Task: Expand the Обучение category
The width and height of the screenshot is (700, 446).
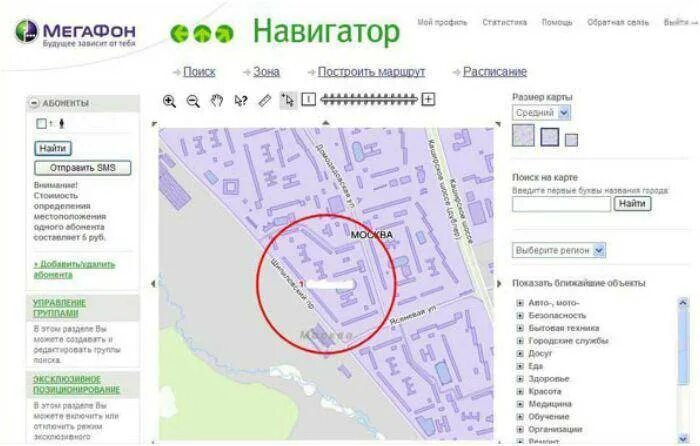Action: pyautogui.click(x=520, y=417)
